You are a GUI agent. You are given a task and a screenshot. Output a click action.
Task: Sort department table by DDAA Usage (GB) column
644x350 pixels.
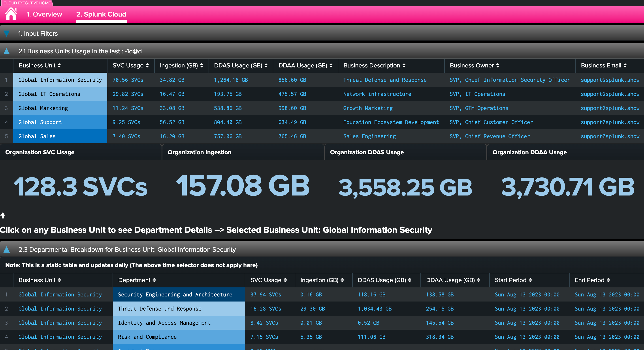453,280
